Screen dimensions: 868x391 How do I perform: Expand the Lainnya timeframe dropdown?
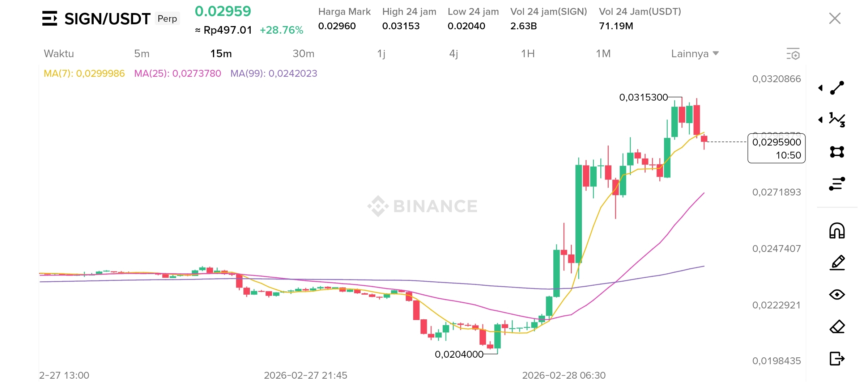(x=694, y=54)
